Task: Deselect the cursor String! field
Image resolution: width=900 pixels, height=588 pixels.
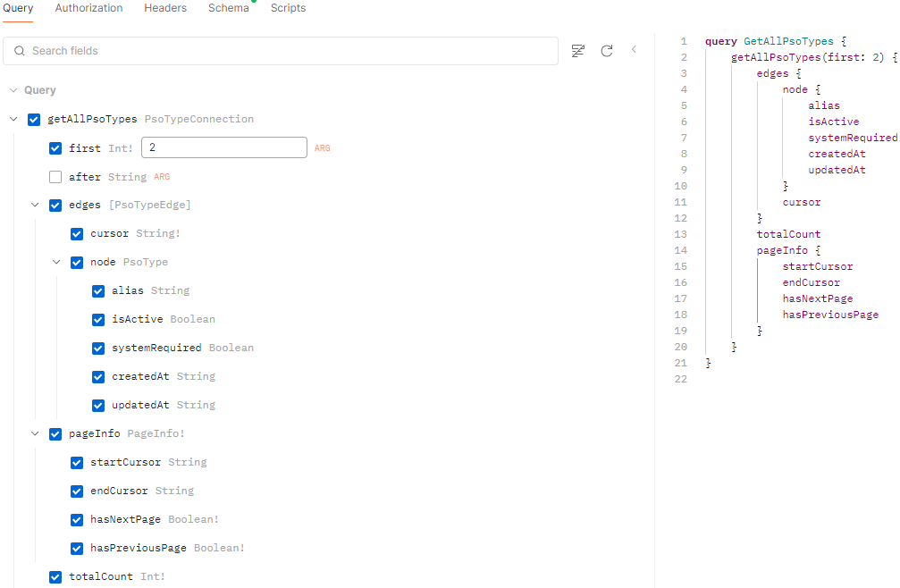Action: click(x=77, y=233)
